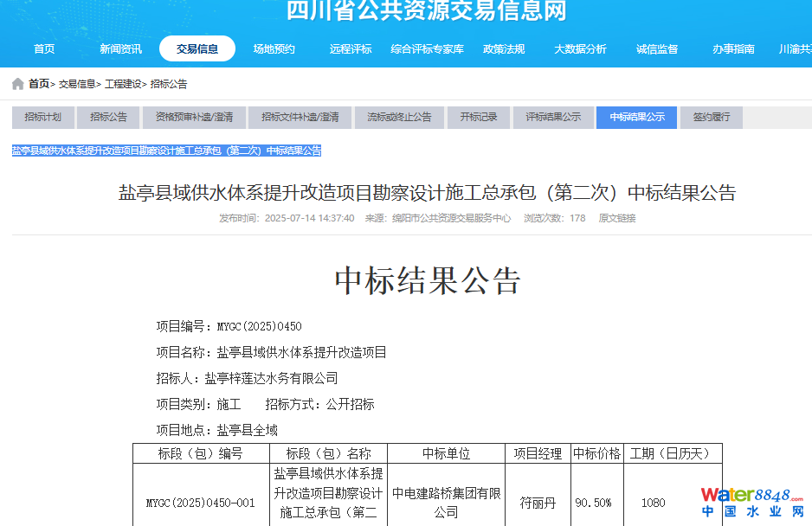The height and width of the screenshot is (526, 812).
Task: Navigate to 政策法规 in the top menu
Action: pyautogui.click(x=504, y=49)
